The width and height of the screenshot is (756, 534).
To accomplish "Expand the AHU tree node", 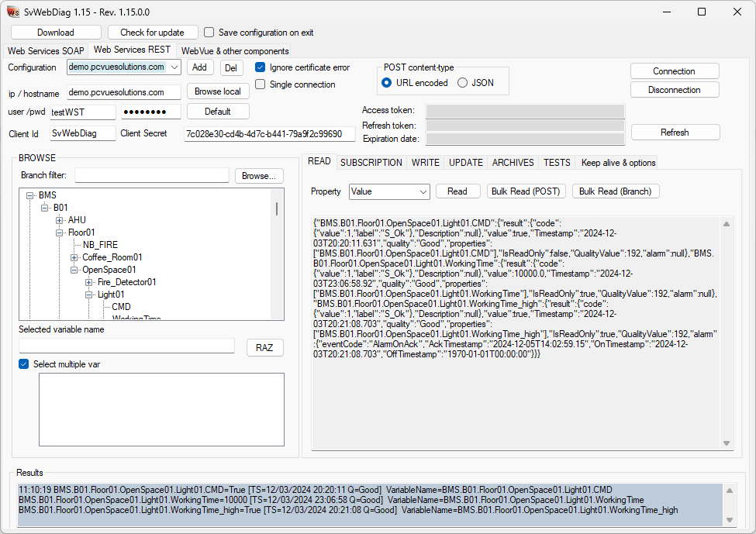I will click(x=59, y=220).
